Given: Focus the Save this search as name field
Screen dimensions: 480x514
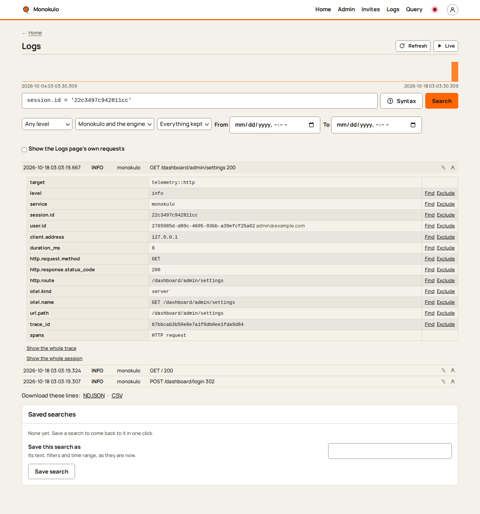Looking at the screenshot, I should [x=390, y=451].
